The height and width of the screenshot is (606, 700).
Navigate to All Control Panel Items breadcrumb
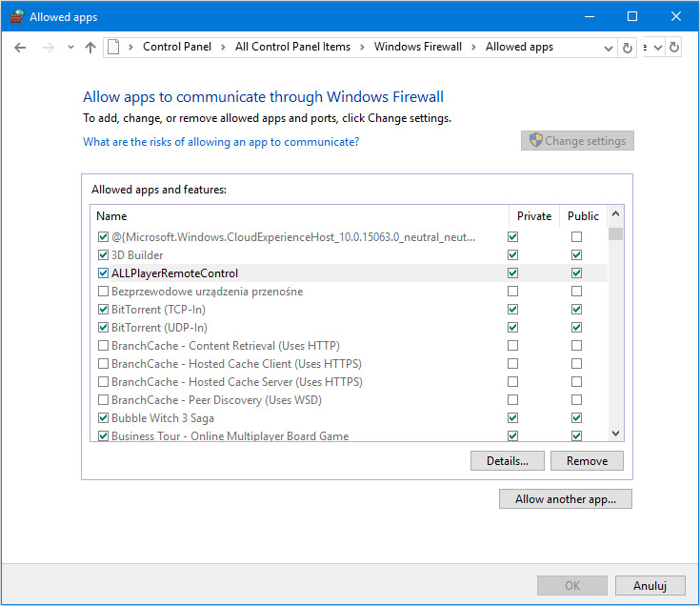click(292, 47)
